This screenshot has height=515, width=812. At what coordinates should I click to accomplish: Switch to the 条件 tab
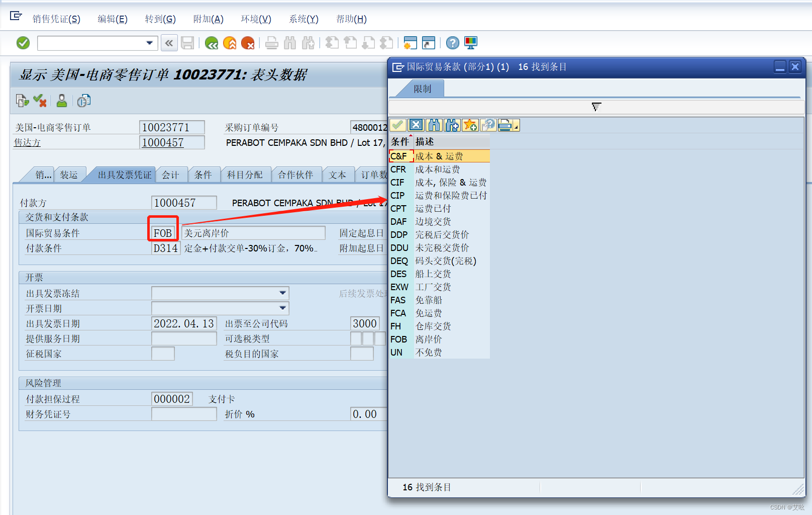tap(204, 175)
